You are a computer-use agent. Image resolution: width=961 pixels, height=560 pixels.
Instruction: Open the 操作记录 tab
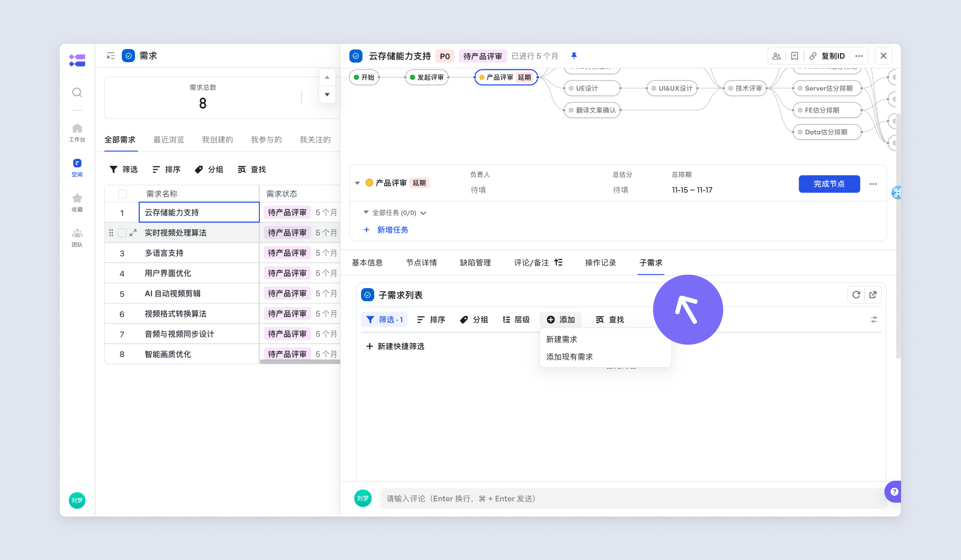601,262
